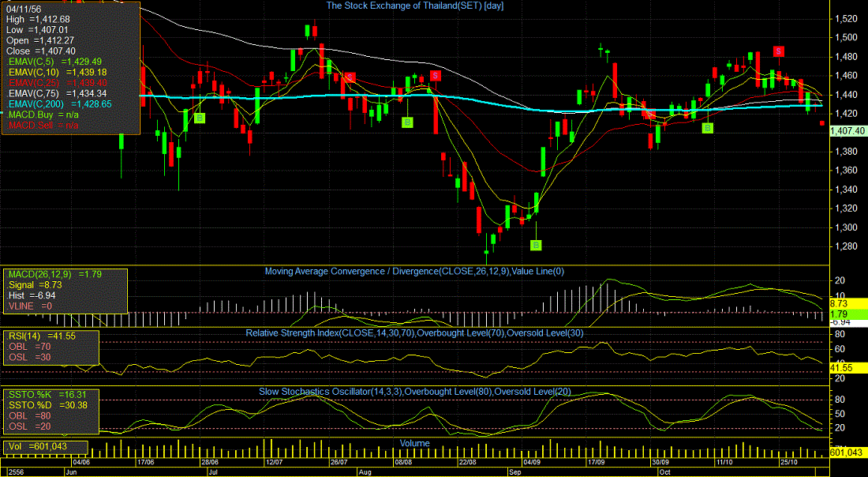868x477 pixels.
Task: Click the SSTO.%K =16.31 legend entry
Action: [x=47, y=394]
